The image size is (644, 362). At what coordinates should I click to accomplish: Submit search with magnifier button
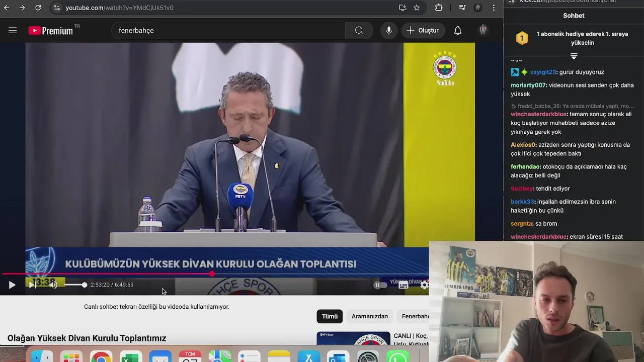(359, 31)
